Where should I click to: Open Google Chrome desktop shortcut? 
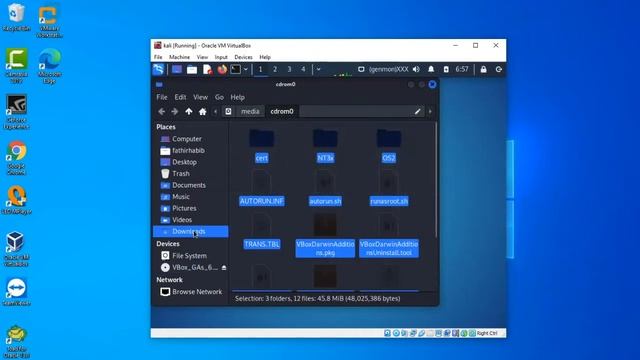click(x=16, y=158)
